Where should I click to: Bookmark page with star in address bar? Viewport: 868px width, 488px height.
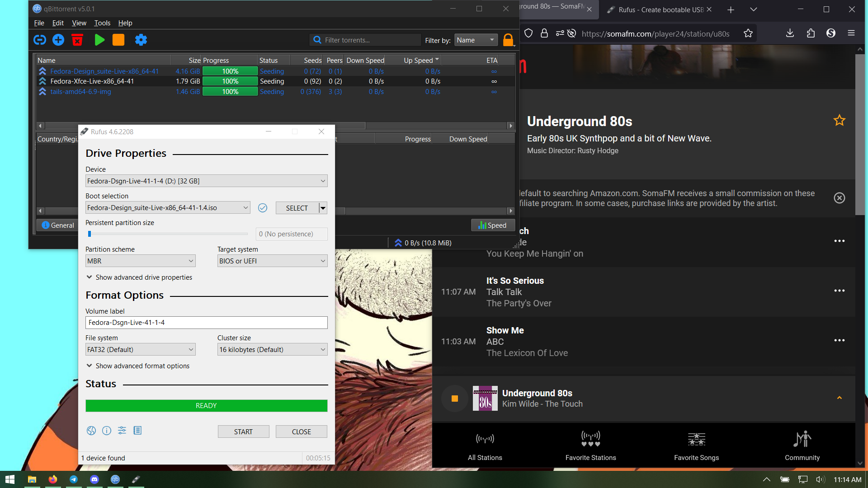748,33
